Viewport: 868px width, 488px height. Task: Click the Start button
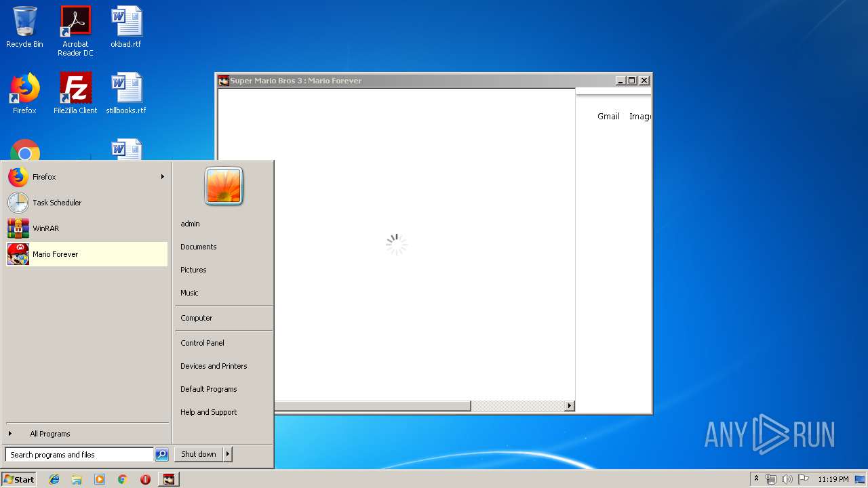tap(19, 479)
